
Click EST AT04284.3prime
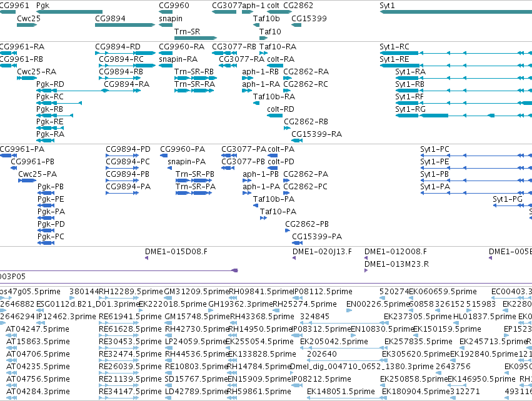[11, 398]
